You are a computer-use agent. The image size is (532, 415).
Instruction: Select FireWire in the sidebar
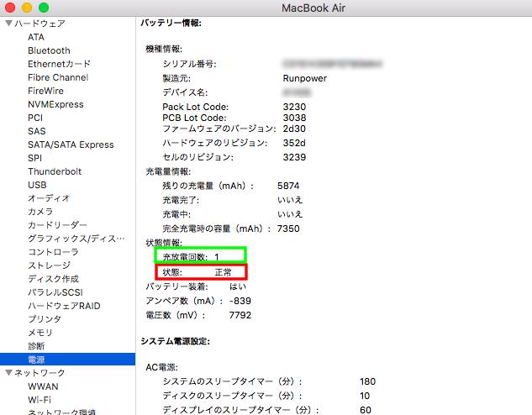pos(45,91)
